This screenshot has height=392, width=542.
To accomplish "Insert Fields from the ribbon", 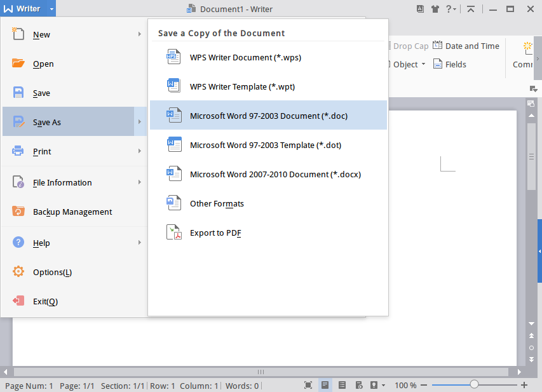I will pyautogui.click(x=450, y=64).
